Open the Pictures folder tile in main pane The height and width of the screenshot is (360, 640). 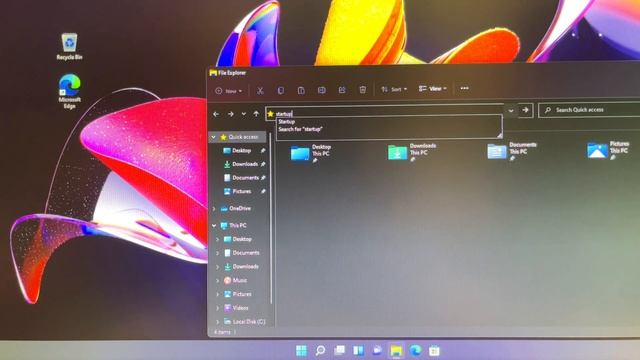coord(608,150)
